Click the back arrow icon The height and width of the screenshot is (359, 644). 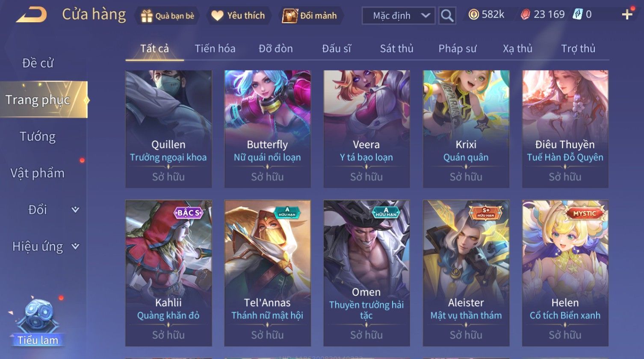(32, 15)
